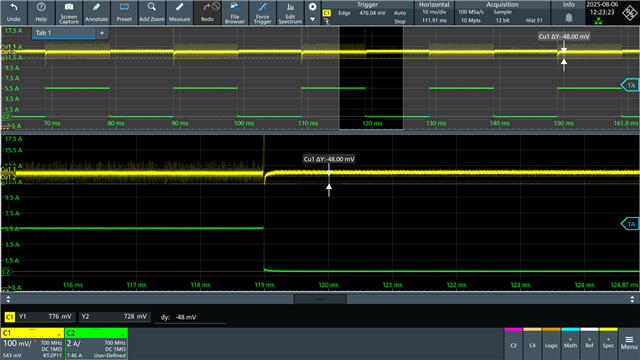Screen dimensions: 640x360
Task: Click the Stop acquisition status
Action: click(400, 21)
